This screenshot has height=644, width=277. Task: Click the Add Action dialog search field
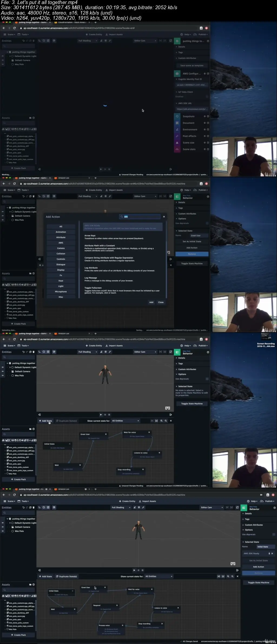[x=140, y=217]
